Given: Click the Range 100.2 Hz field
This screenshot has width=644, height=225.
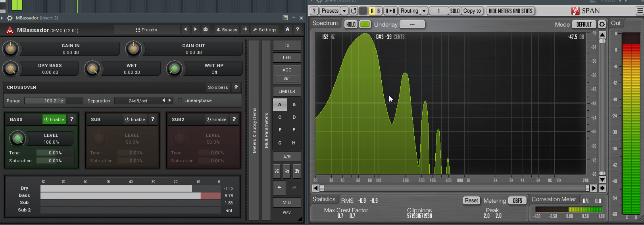Looking at the screenshot, I should click(54, 101).
